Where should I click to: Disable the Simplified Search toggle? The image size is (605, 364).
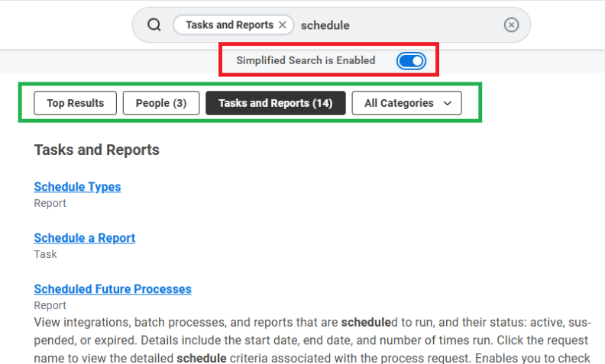pyautogui.click(x=411, y=60)
